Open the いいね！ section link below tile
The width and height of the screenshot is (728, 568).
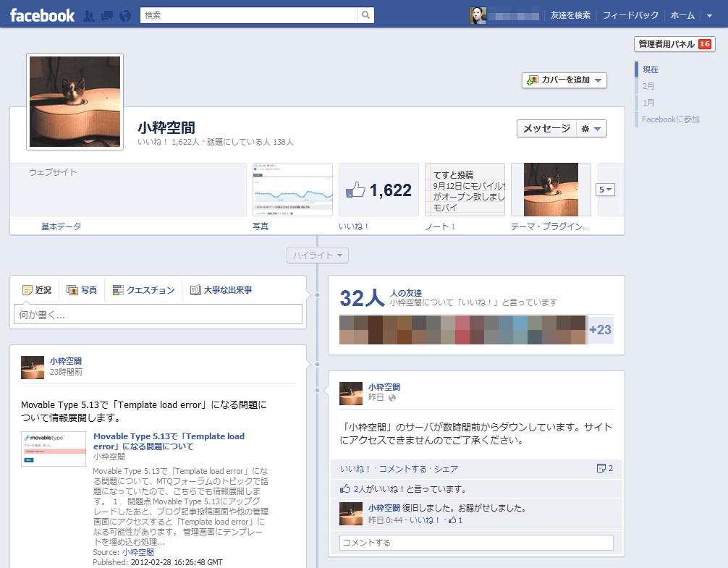click(x=353, y=226)
